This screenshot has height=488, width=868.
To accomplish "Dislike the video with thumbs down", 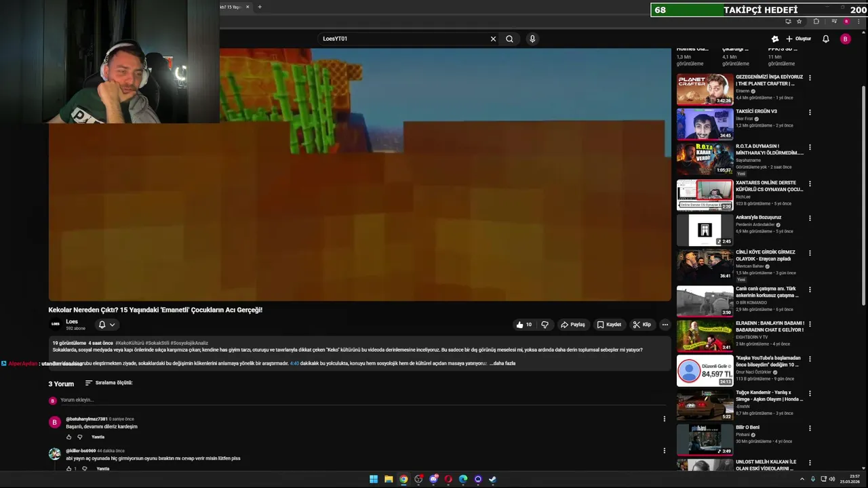I will [x=545, y=325].
